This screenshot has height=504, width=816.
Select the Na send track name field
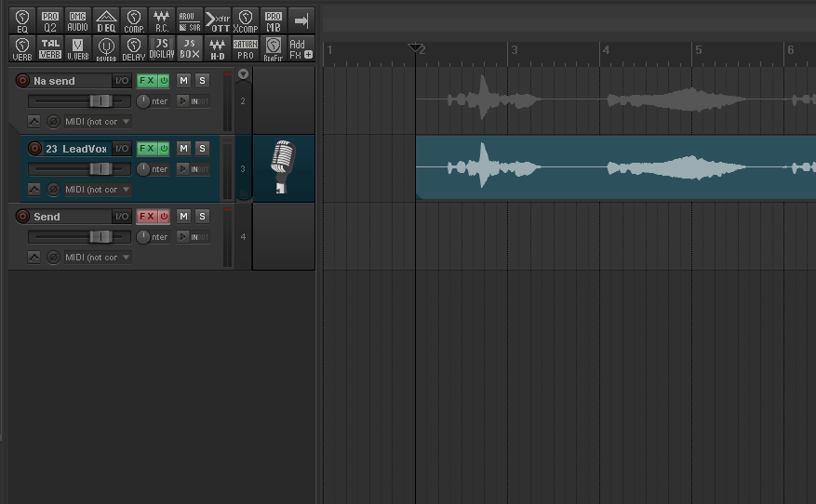[x=72, y=81]
